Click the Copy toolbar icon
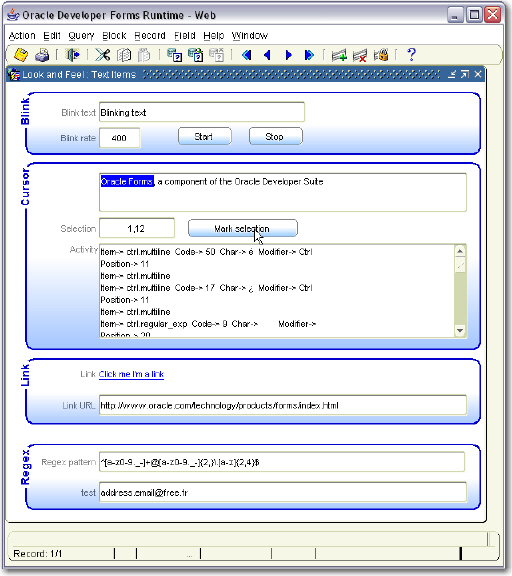 [124, 55]
